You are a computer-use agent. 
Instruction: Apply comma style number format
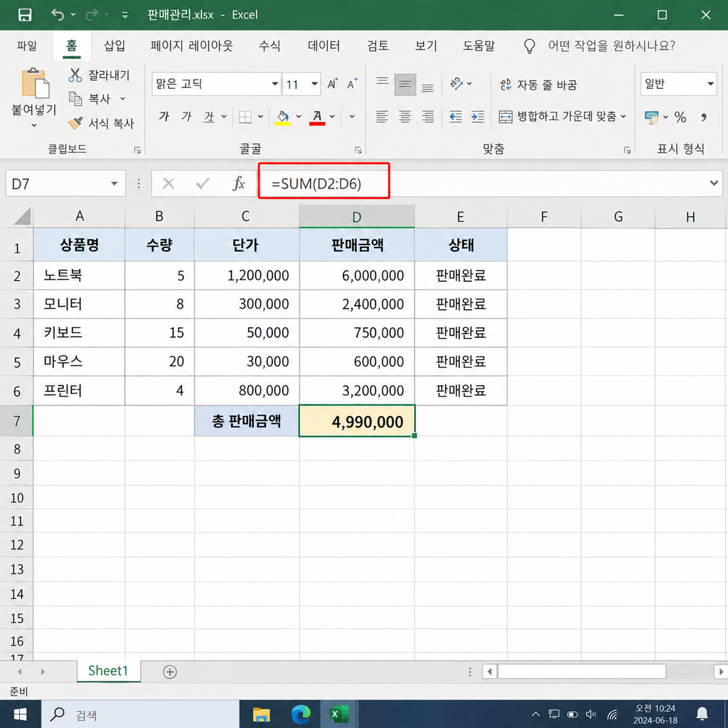tap(704, 117)
